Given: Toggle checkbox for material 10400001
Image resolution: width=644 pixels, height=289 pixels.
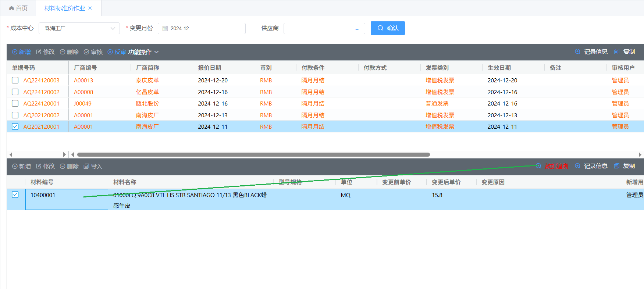Looking at the screenshot, I should [x=15, y=195].
